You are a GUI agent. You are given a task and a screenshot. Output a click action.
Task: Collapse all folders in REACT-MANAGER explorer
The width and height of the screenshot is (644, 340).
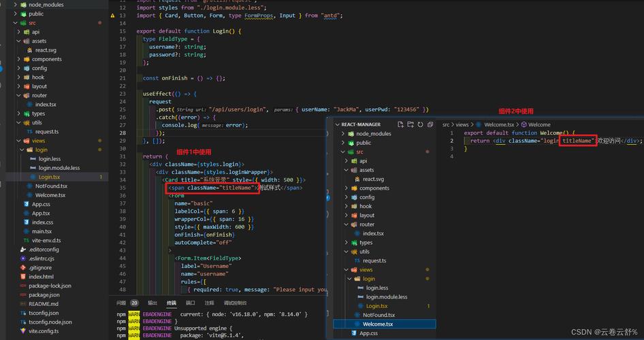(x=430, y=124)
